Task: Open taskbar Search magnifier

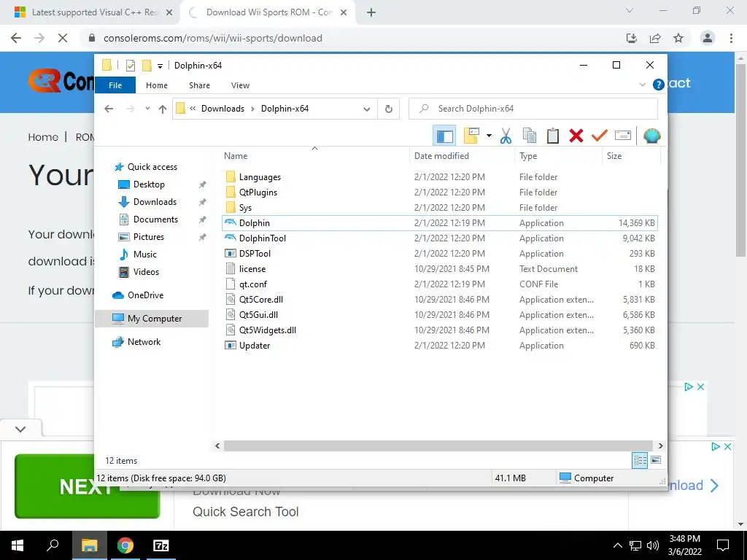Action: coord(53,545)
